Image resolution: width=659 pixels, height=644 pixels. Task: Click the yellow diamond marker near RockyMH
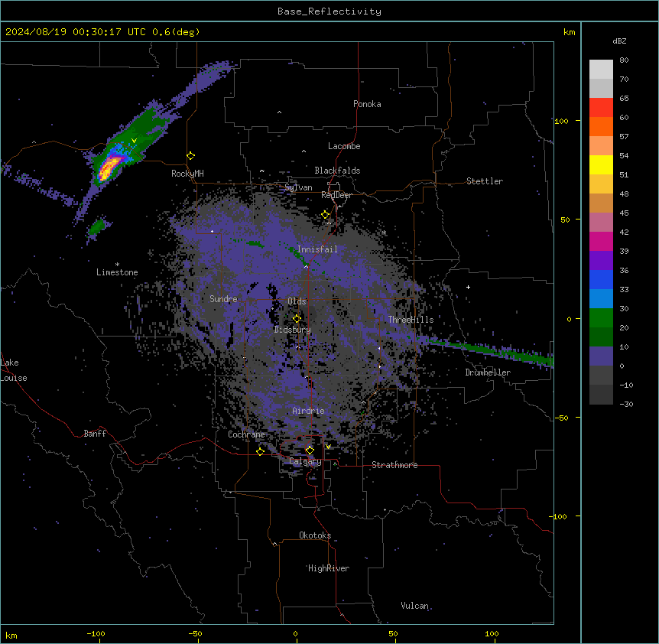point(191,156)
